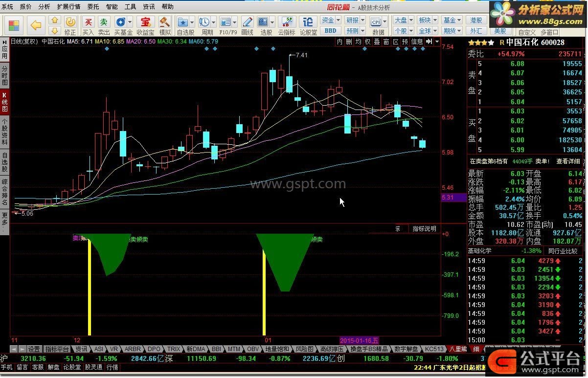Click the 外汇 button
The image size is (588, 378).
pos(476,31)
